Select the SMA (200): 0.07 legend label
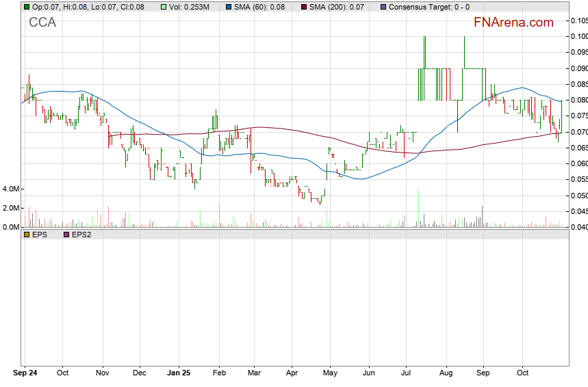This screenshot has height=387, width=588. click(x=340, y=7)
